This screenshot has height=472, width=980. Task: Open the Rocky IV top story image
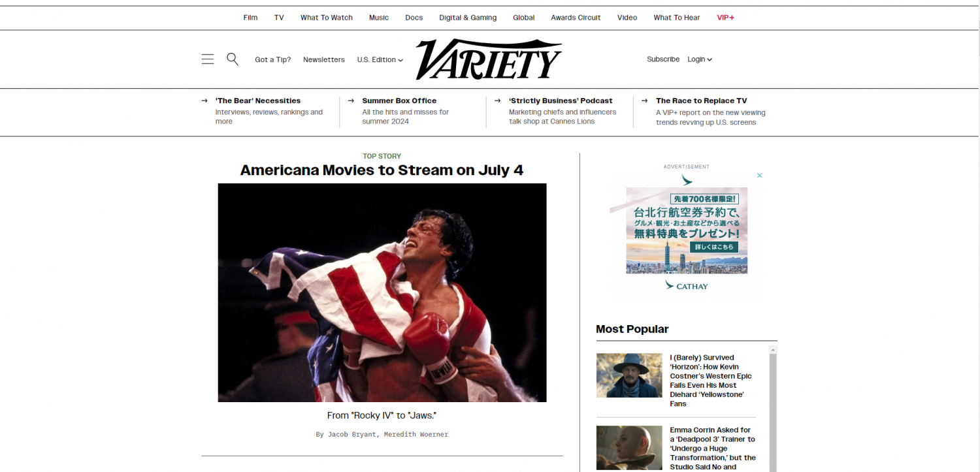pos(382,292)
